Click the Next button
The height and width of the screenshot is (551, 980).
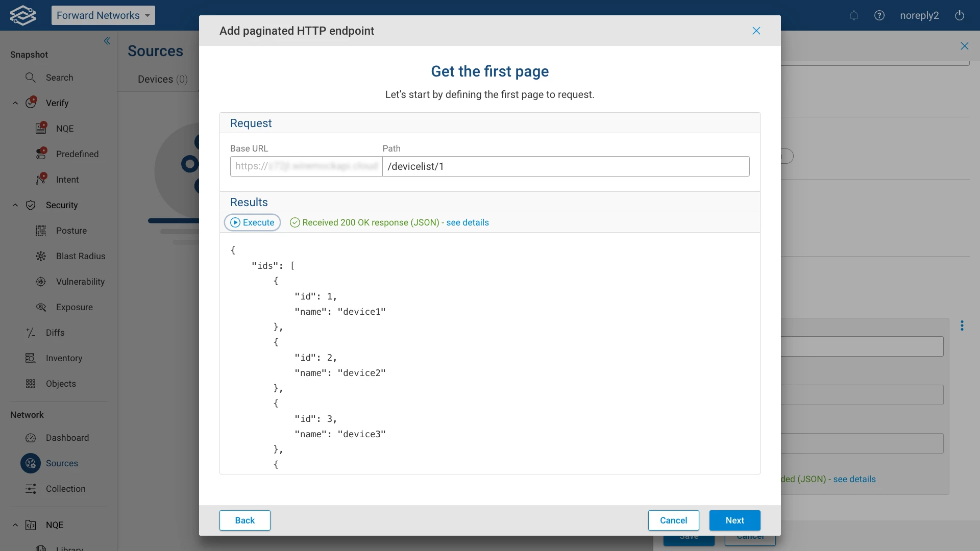coord(734,520)
